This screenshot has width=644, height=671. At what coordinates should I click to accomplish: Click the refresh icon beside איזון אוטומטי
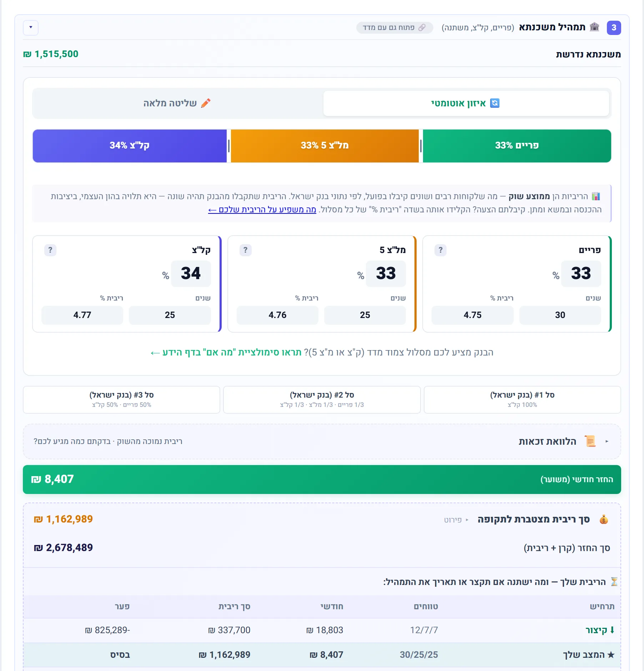click(495, 103)
